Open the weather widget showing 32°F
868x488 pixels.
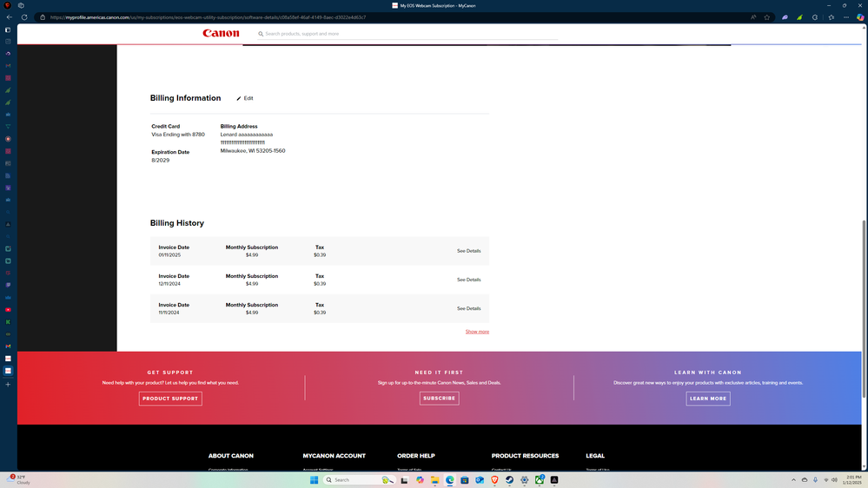[19, 479]
